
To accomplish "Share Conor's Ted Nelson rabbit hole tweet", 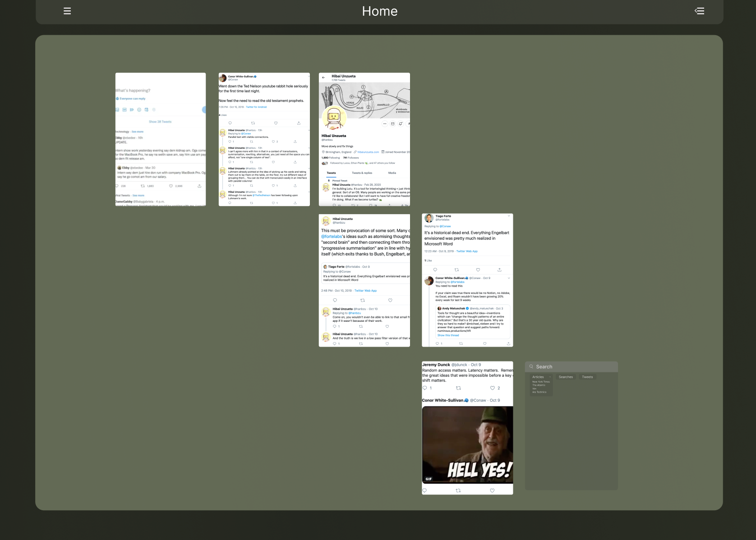I will 299,123.
